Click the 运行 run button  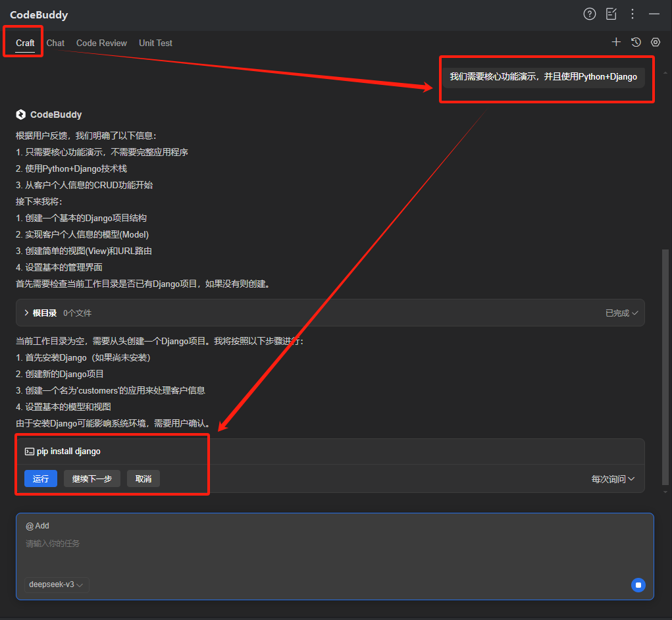point(41,478)
